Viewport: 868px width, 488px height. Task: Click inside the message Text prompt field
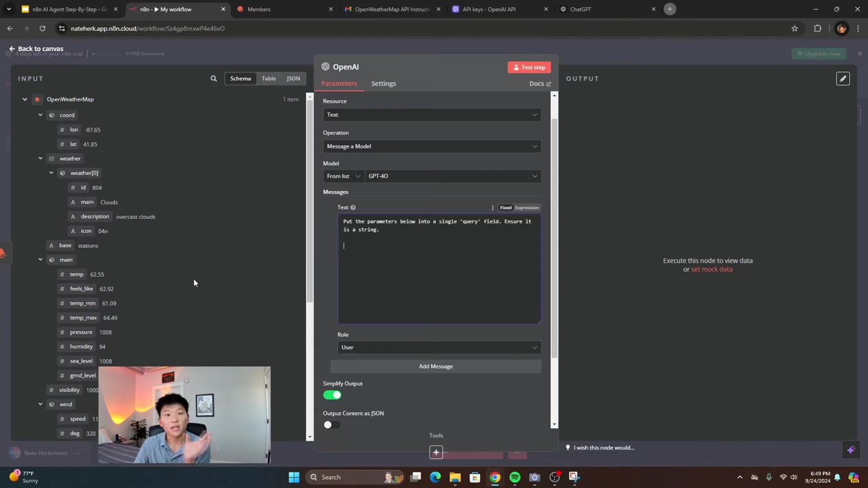pos(439,269)
